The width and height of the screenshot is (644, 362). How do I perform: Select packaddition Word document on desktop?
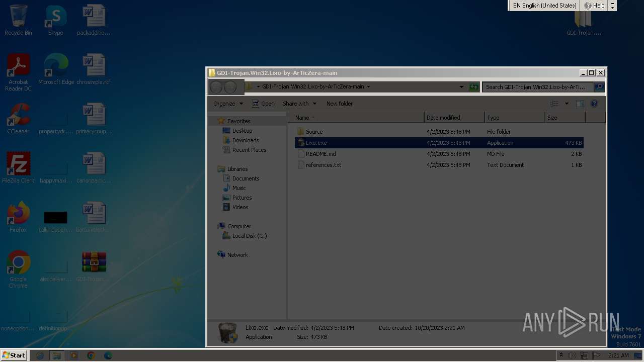pyautogui.click(x=94, y=21)
